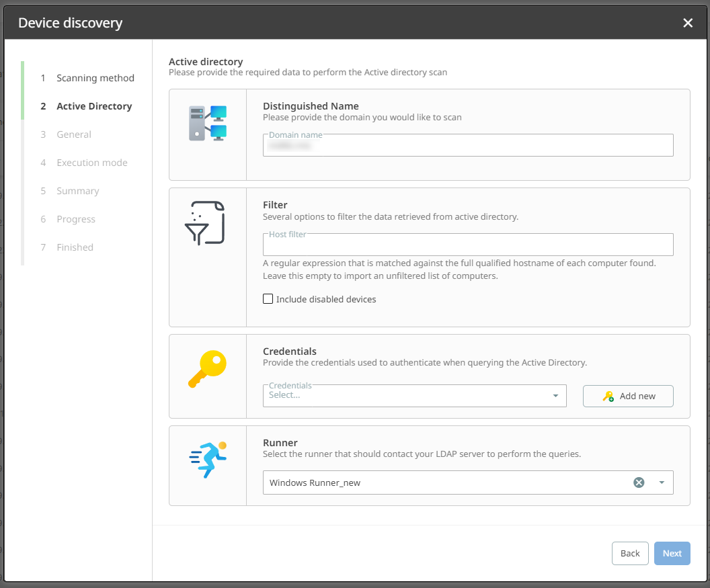710x588 pixels.
Task: Focus the Host filter text field
Action: point(468,245)
